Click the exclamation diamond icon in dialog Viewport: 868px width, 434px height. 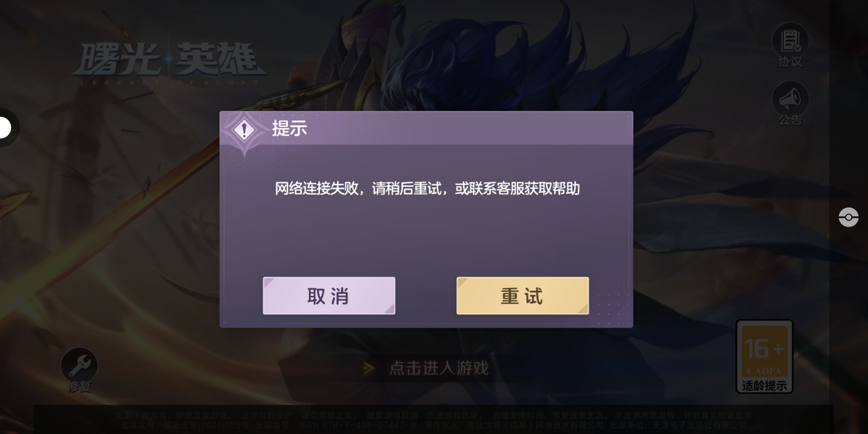click(x=244, y=130)
